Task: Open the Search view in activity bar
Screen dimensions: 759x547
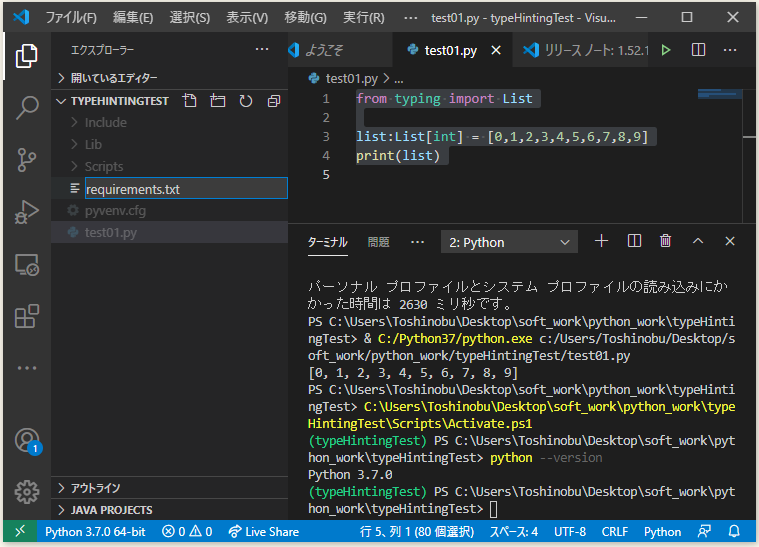Action: click(x=26, y=107)
